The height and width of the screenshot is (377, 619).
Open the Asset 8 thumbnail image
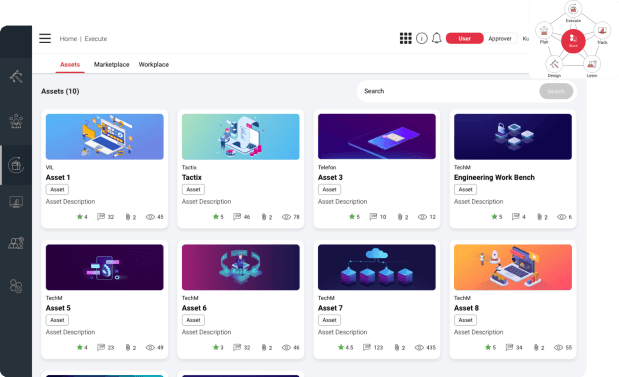[513, 267]
